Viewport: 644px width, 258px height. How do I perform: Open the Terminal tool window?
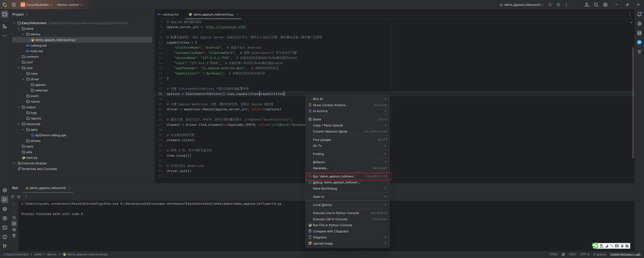pyautogui.click(x=5, y=228)
